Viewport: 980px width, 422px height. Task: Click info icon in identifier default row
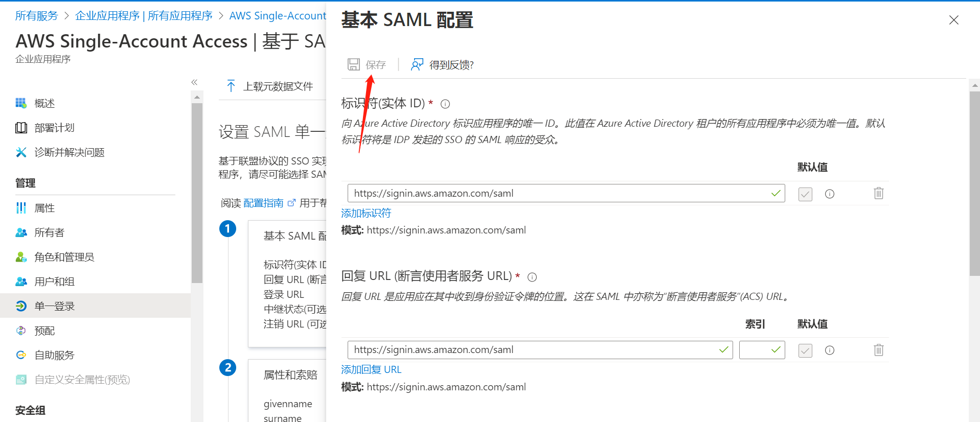[830, 194]
